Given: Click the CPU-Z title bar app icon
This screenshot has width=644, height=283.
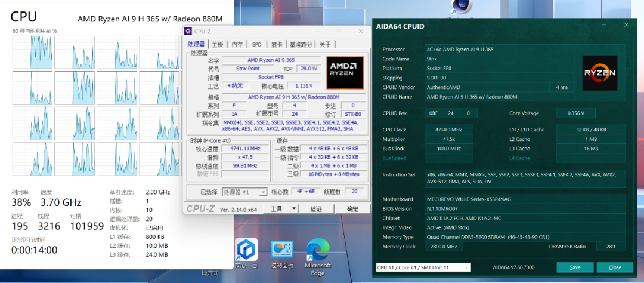Looking at the screenshot, I should click(x=188, y=31).
